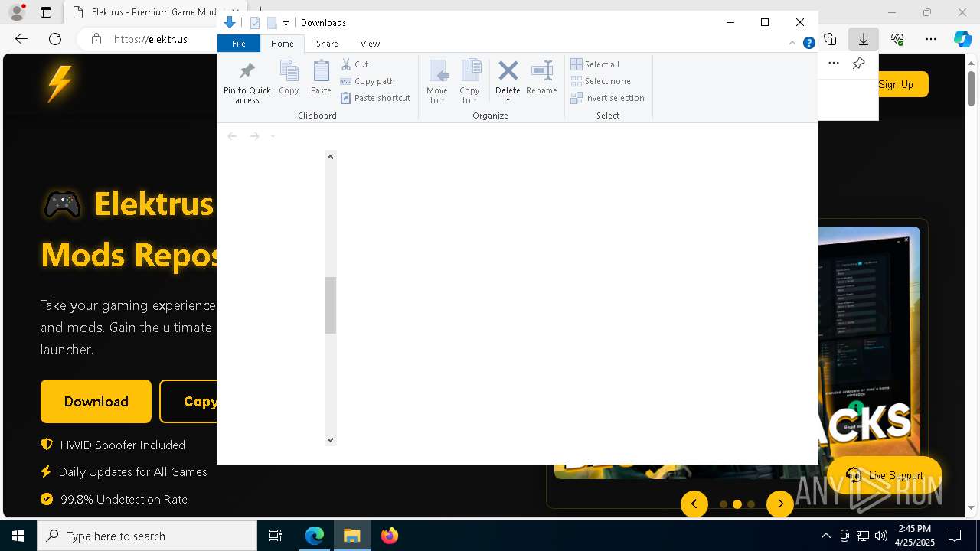
Task: Open the Action Center notifications
Action: pos(955,536)
